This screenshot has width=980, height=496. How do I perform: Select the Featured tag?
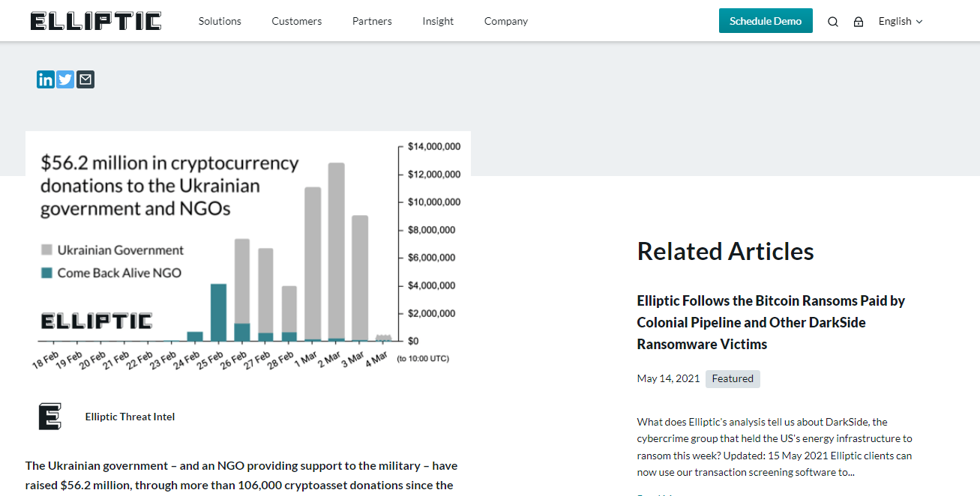[x=733, y=378]
